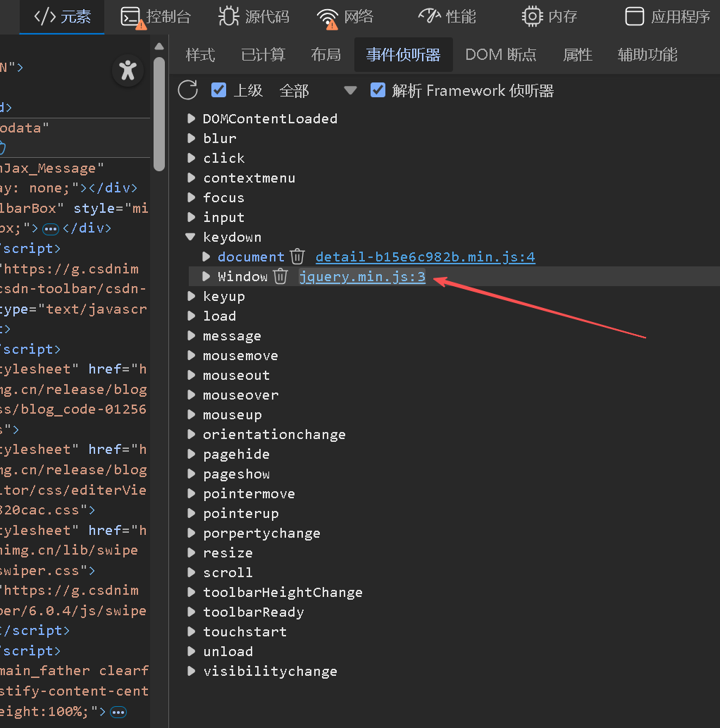Expand the contextmenu event group

click(191, 178)
